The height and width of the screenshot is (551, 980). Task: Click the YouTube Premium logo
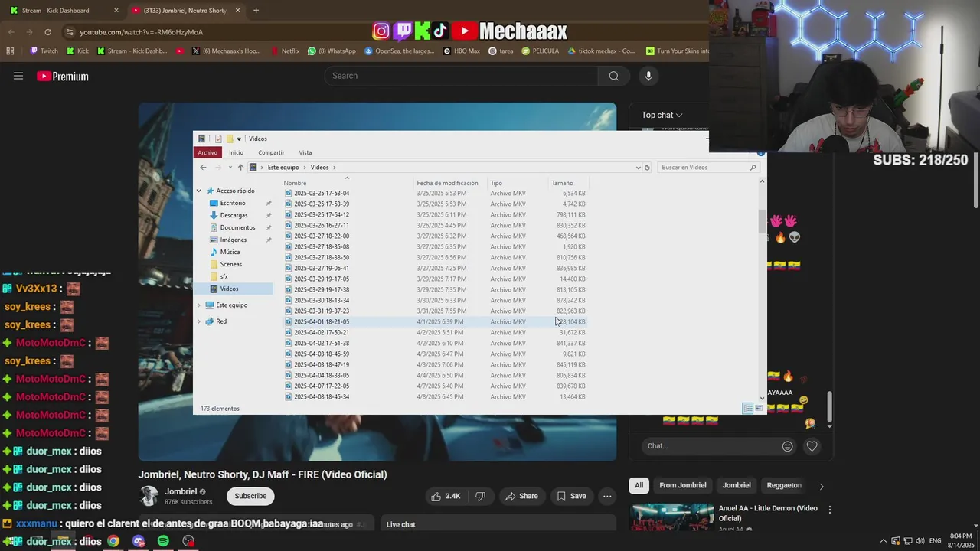point(63,76)
